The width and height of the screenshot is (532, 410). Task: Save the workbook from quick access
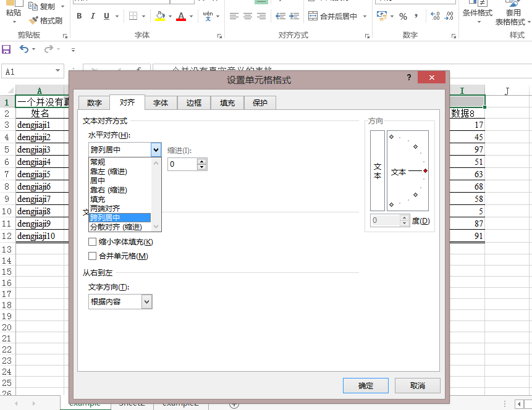pyautogui.click(x=6, y=49)
